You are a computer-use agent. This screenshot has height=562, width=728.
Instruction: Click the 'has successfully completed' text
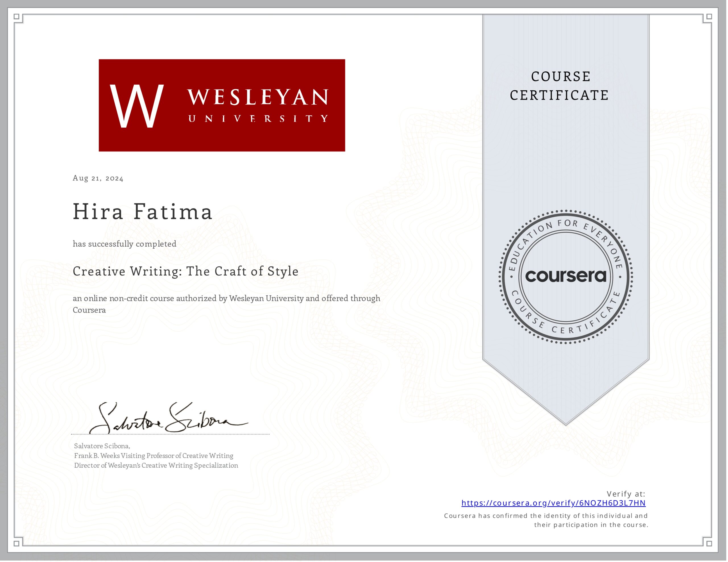tap(125, 244)
